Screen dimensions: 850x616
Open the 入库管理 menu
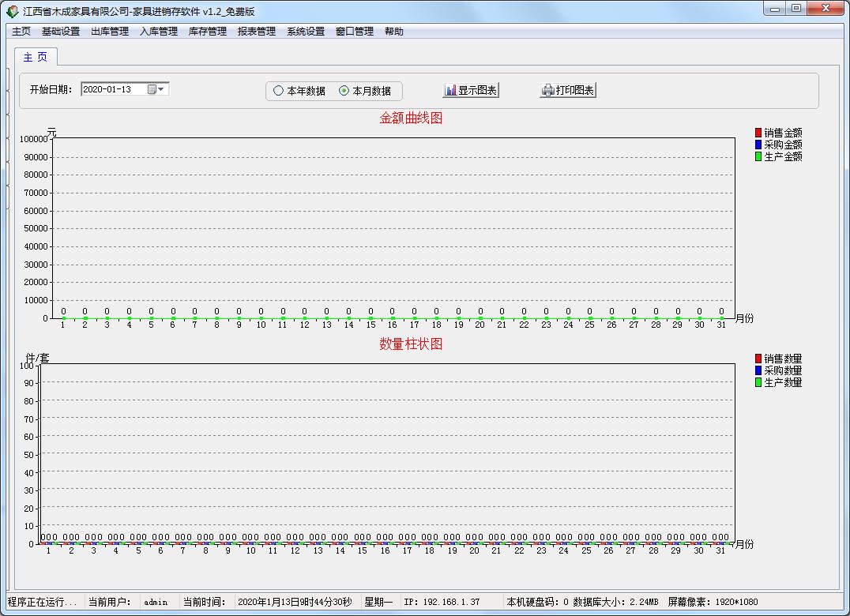click(159, 32)
